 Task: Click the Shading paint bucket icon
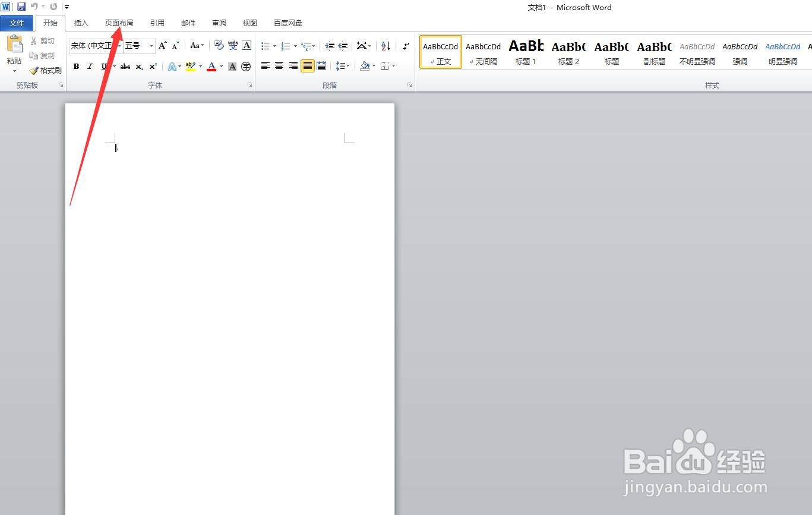point(365,66)
